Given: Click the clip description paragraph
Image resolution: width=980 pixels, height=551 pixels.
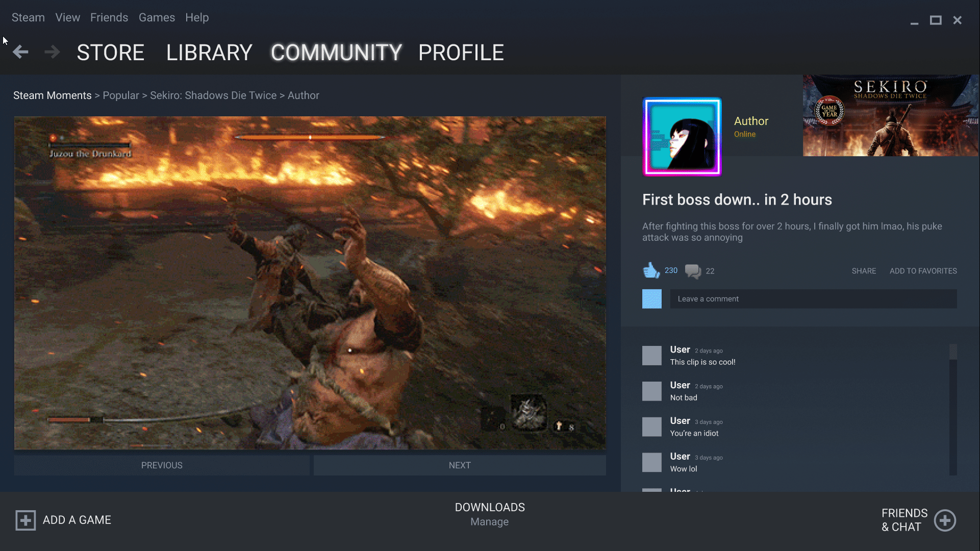Looking at the screenshot, I should pos(792,232).
